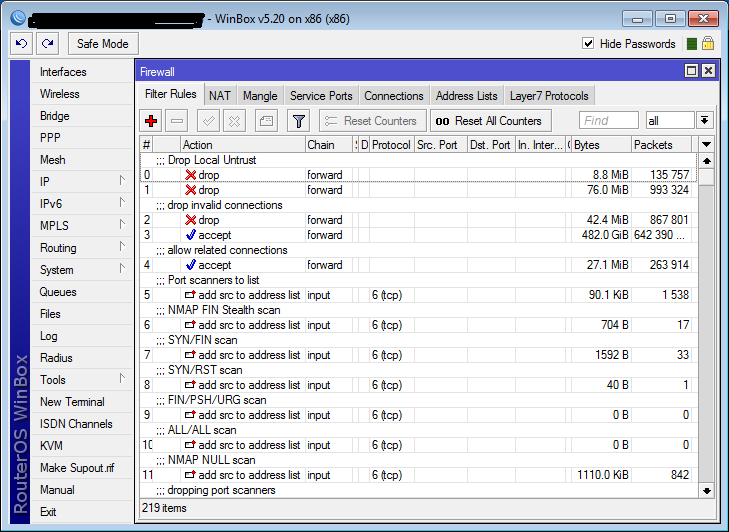
Task: Click blue accept checkmark on rule 3
Action: point(191,235)
